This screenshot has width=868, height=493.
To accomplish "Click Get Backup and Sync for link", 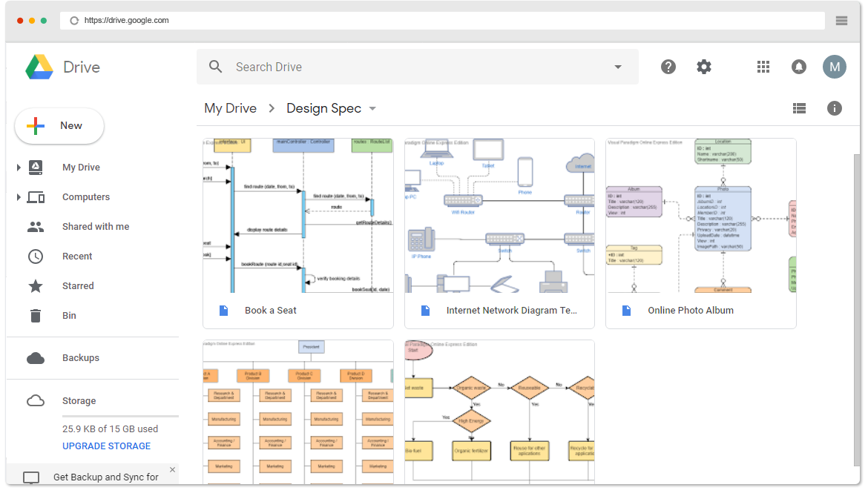I will pos(106,477).
